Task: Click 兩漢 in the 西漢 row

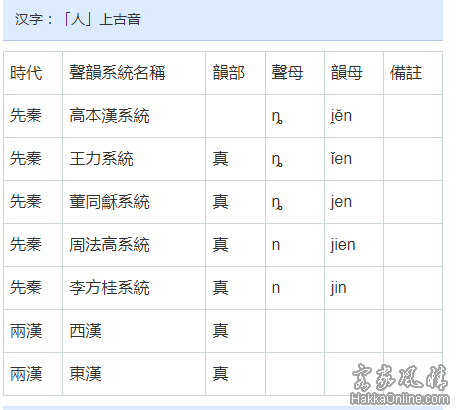Action: click(26, 331)
